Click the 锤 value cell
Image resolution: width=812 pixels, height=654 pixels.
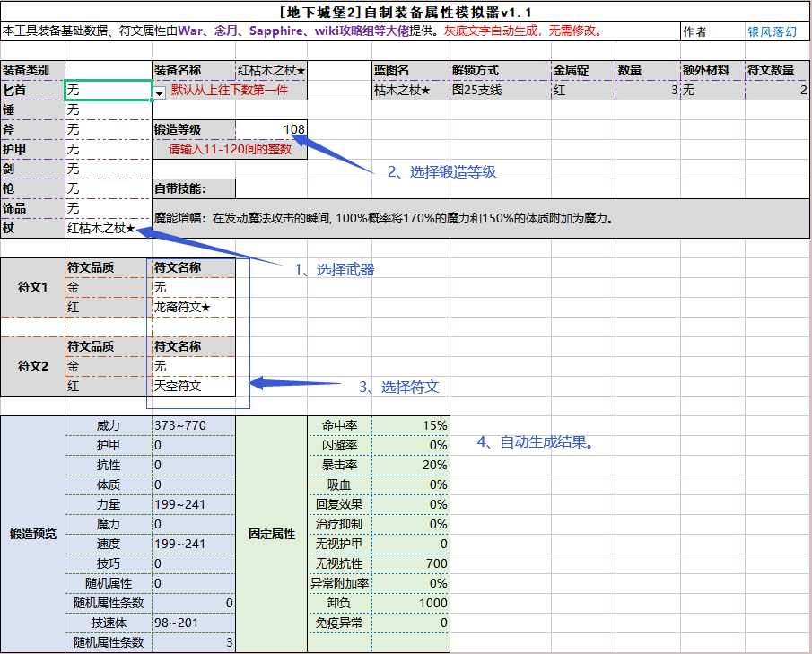pyautogui.click(x=109, y=109)
